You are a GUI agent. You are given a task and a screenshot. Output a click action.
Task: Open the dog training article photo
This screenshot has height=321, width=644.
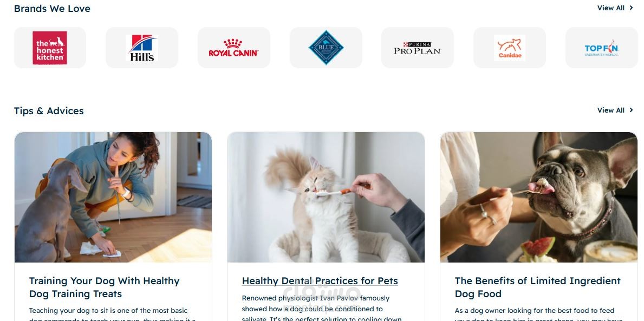[113, 197]
